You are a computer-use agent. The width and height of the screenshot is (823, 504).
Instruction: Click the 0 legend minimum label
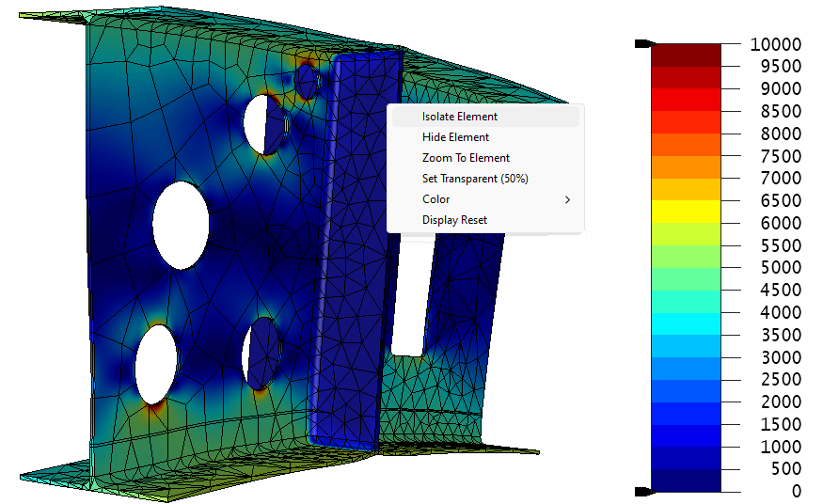click(x=796, y=491)
